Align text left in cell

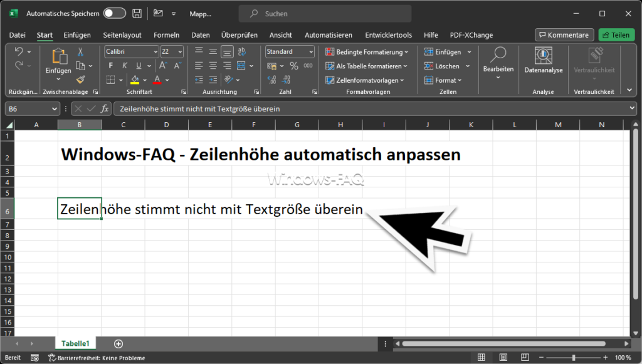point(199,65)
